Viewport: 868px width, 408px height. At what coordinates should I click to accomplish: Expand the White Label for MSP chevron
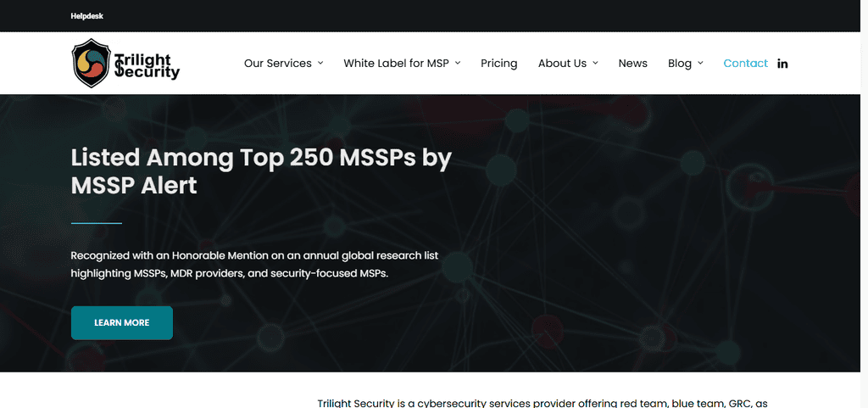click(x=458, y=63)
